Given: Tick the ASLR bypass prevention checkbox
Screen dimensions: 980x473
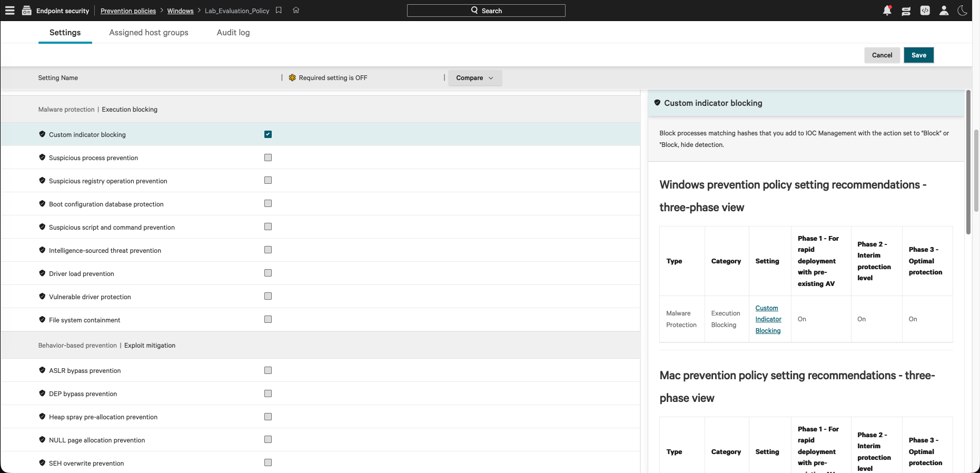Looking at the screenshot, I should [268, 370].
